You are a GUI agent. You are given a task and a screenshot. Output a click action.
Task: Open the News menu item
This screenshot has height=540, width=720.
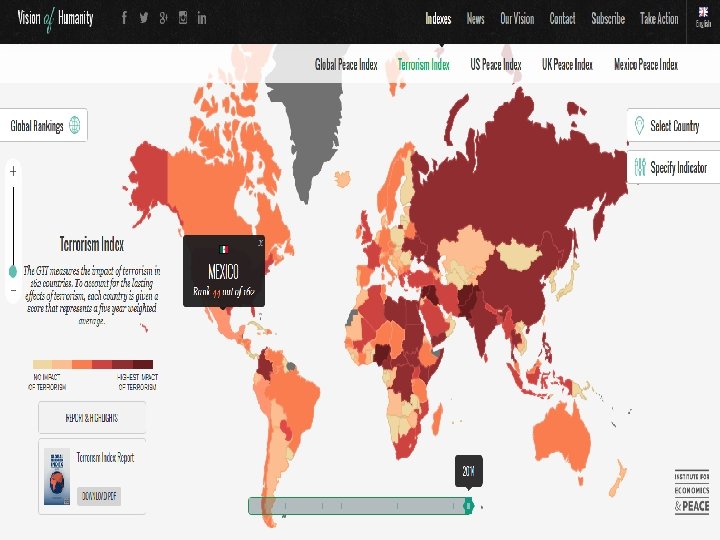(475, 19)
